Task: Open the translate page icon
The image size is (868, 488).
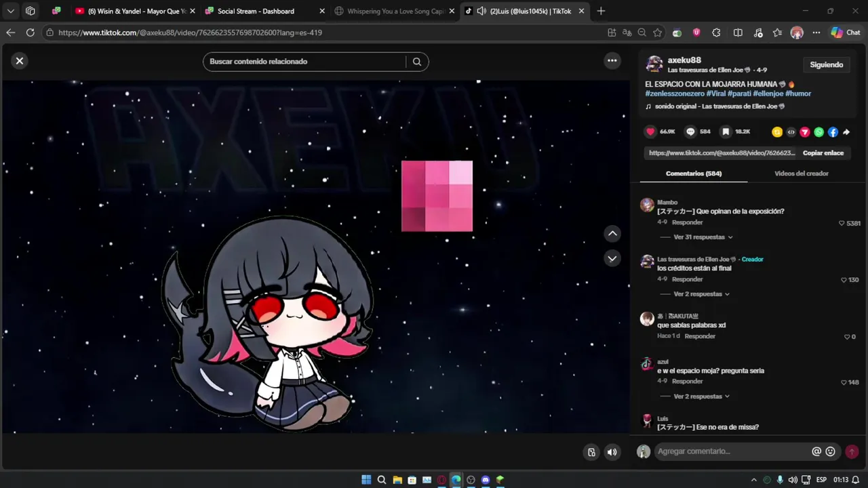Action: (x=627, y=33)
